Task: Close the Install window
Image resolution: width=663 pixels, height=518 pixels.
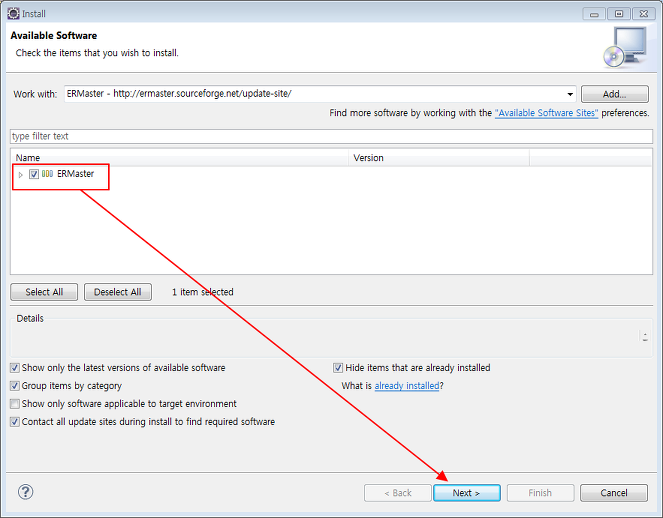Action: click(x=644, y=14)
